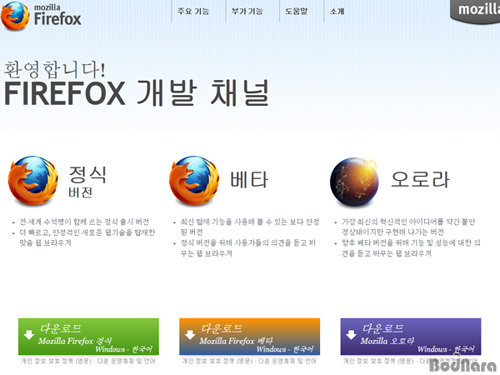Open 개인 정보 보호 정책 under orange download button
This screenshot has width=500, height=375.
217,361
